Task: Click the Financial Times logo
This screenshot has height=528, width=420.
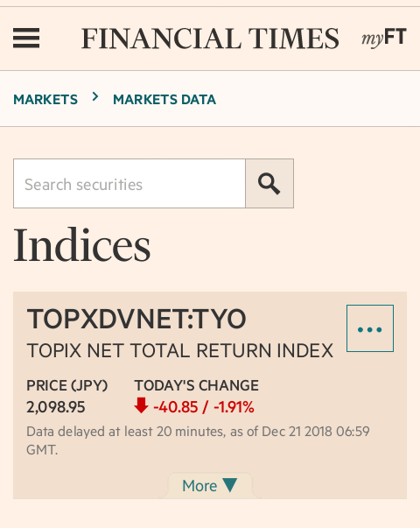Action: tap(210, 39)
